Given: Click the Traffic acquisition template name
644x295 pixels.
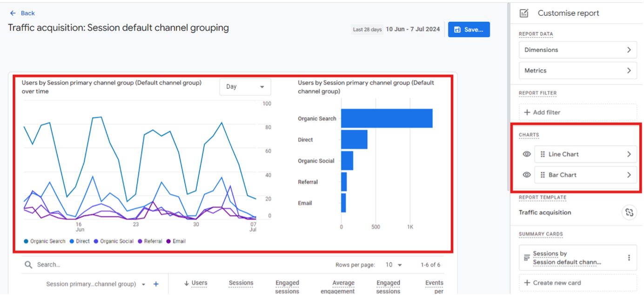Looking at the screenshot, I should click(x=545, y=212).
